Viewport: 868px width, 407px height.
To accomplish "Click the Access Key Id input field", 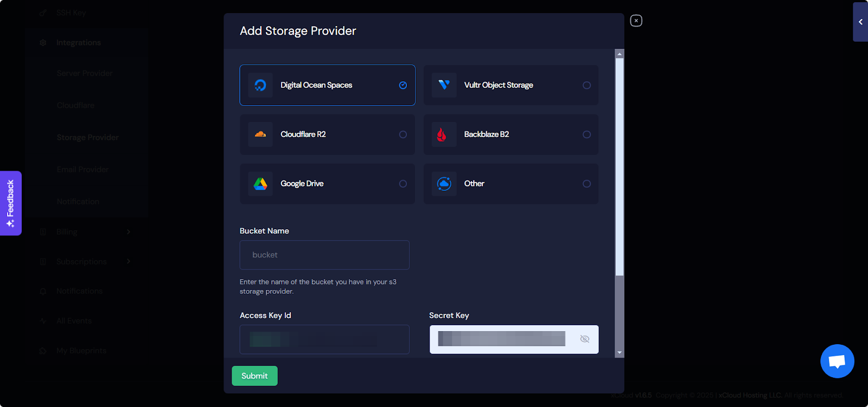I will click(x=324, y=339).
